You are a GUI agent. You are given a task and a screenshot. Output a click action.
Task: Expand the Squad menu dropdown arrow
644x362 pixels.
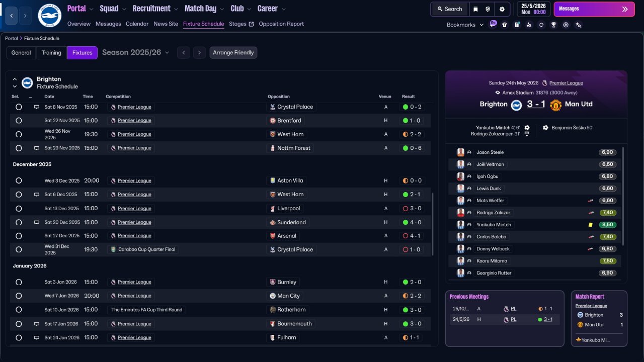click(x=124, y=9)
